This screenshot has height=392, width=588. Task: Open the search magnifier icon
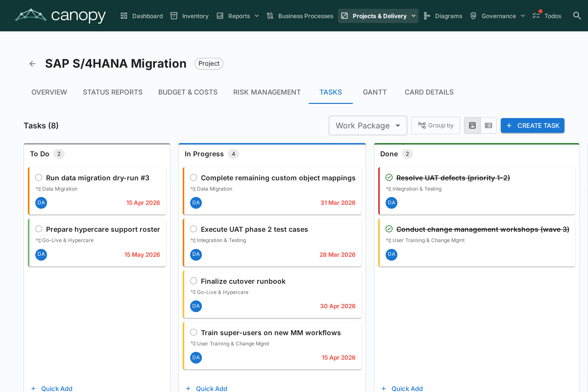(x=577, y=16)
